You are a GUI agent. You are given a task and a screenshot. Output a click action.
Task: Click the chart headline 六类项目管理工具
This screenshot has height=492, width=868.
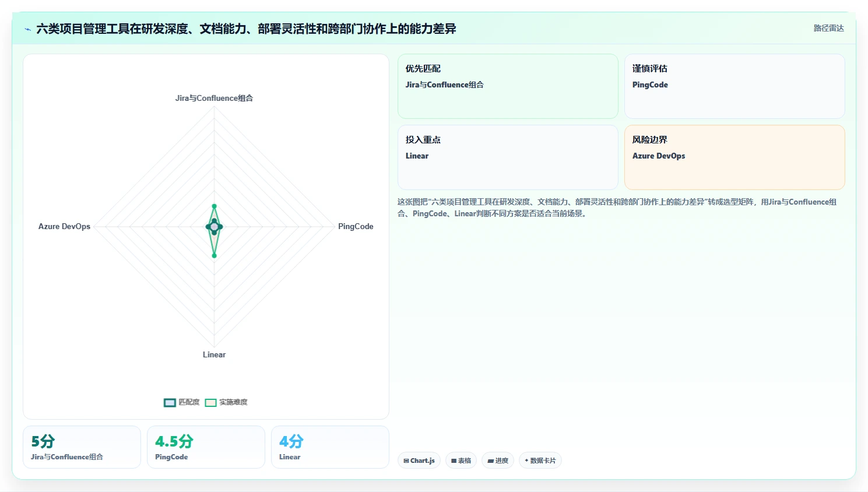pyautogui.click(x=246, y=29)
